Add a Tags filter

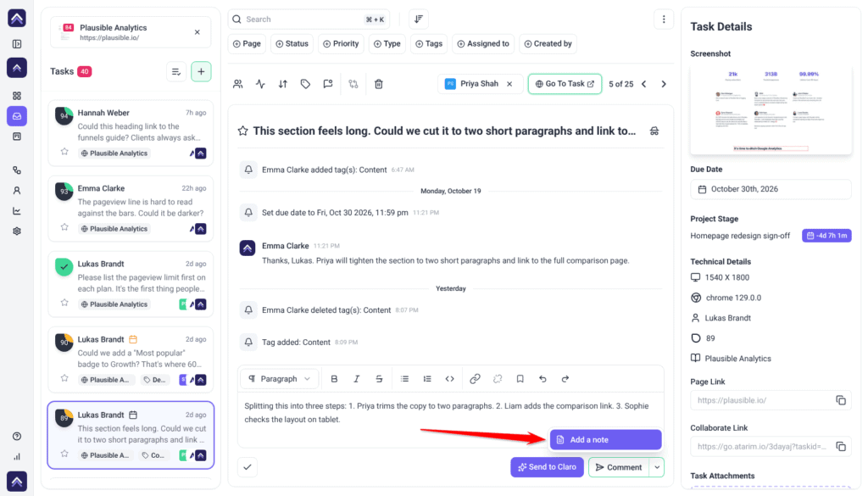429,44
